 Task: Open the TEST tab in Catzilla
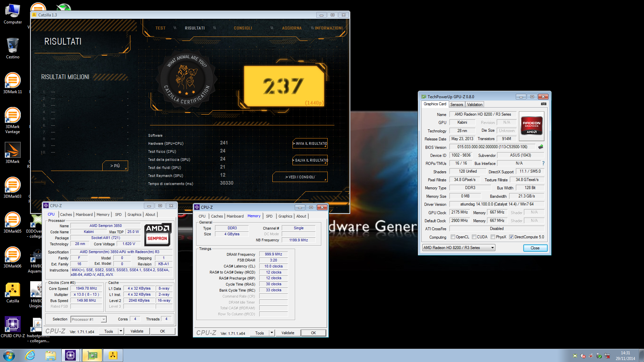160,28
